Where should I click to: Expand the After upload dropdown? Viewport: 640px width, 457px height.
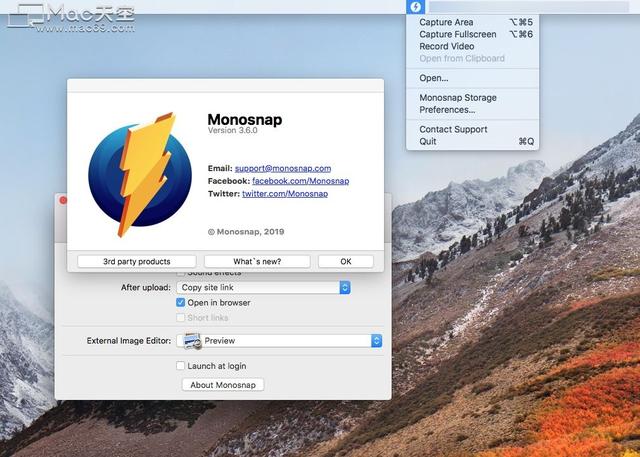click(263, 287)
